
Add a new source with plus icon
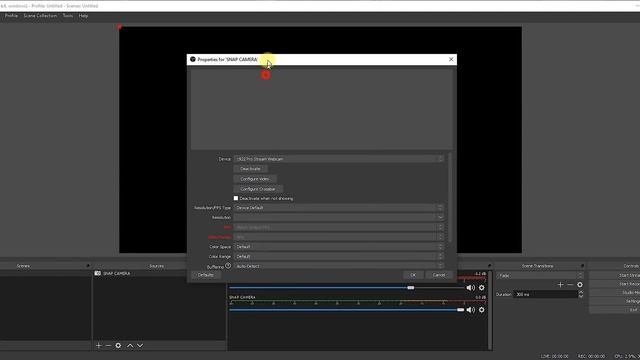(98, 346)
